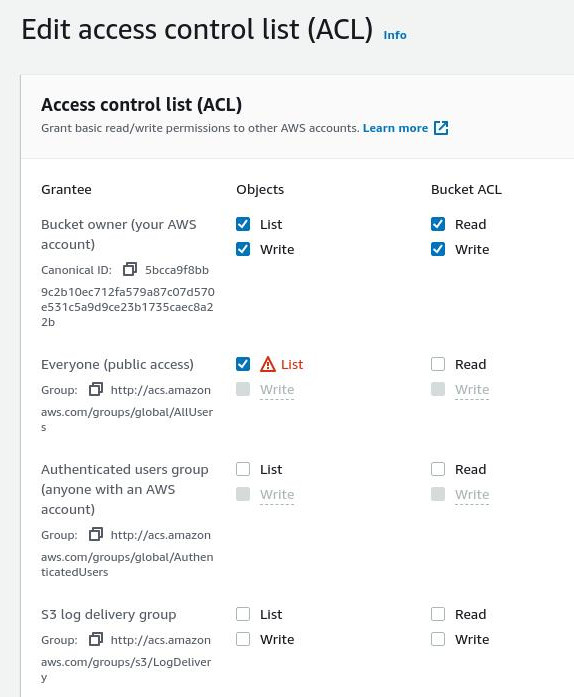This screenshot has width=574, height=697.
Task: Copy the Everyone (public access) group URL
Action: (x=96, y=389)
